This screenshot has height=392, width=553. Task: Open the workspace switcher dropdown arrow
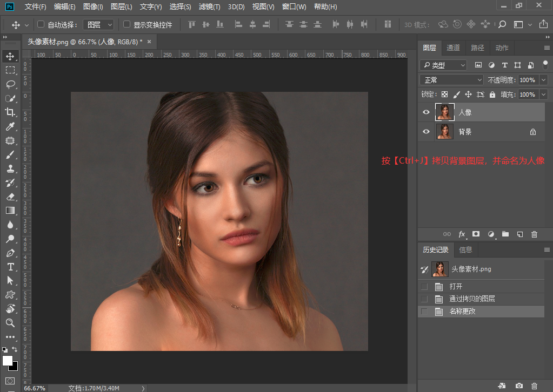click(530, 25)
